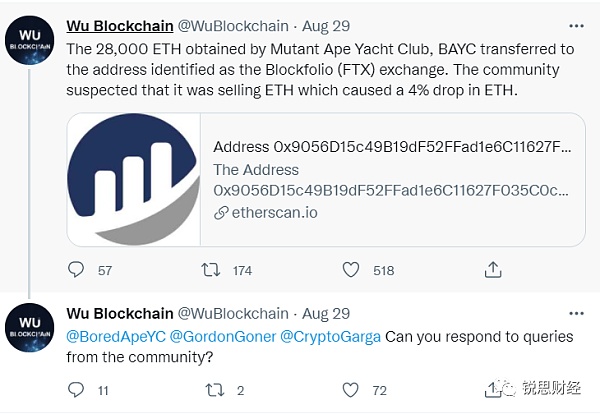This screenshot has width=600, height=414.
Task: Reply to the second tweet with 11 replies
Action: [76, 390]
